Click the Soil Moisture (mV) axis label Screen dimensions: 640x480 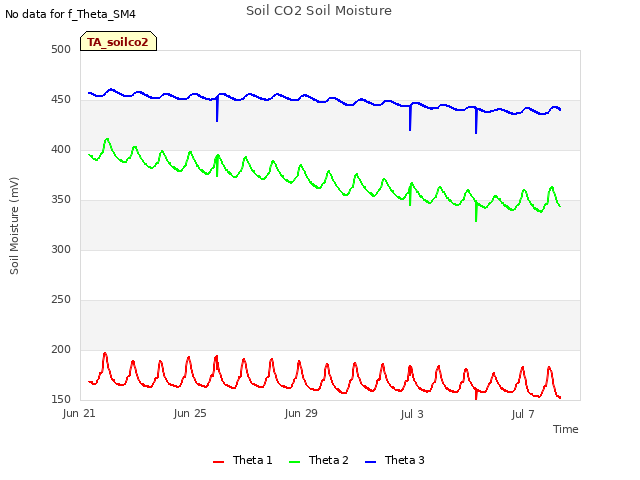tap(14, 226)
